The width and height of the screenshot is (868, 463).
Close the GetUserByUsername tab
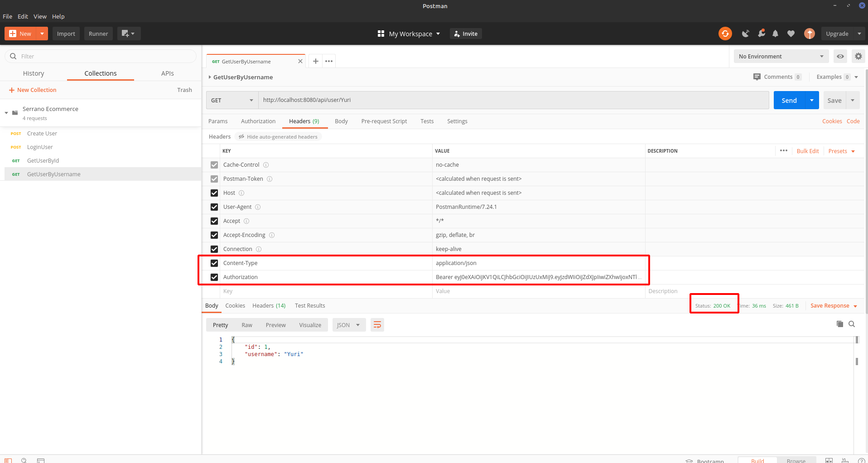(x=300, y=61)
